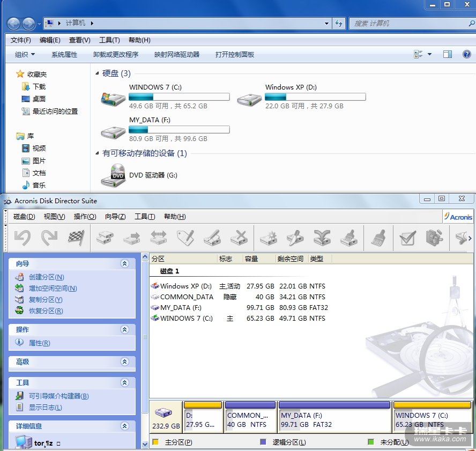Click the Redo arrow in Acronis toolbar
The height and width of the screenshot is (451, 476).
[x=49, y=238]
